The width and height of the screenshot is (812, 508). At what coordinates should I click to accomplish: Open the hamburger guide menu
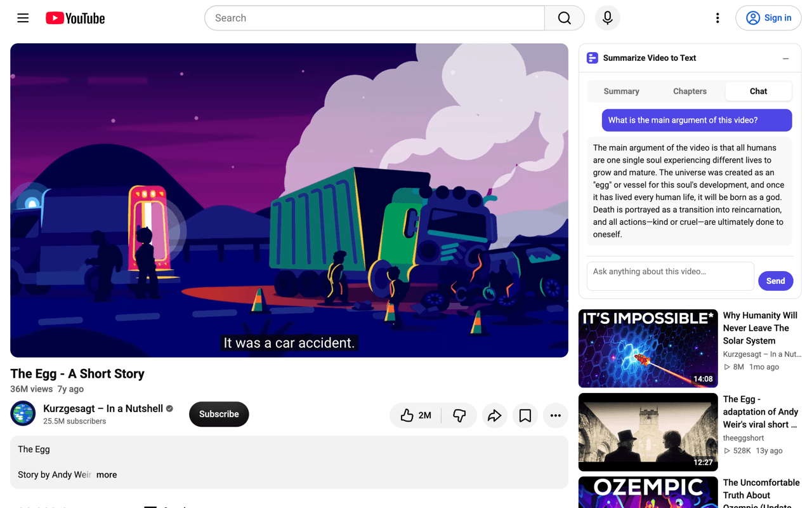point(23,18)
